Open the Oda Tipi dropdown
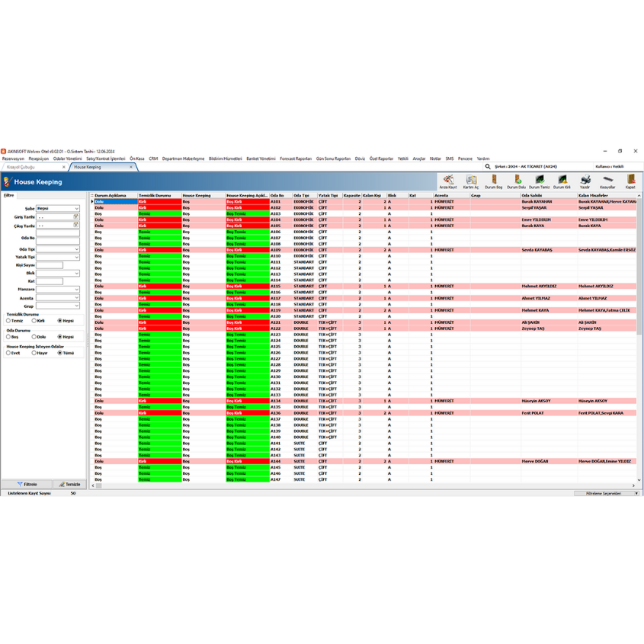 76,249
